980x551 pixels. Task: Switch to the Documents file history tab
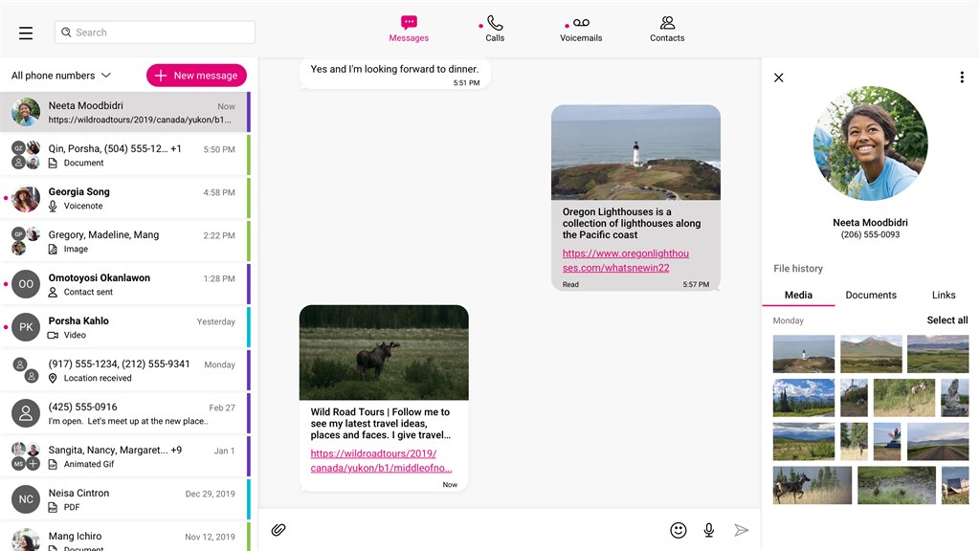pos(871,295)
